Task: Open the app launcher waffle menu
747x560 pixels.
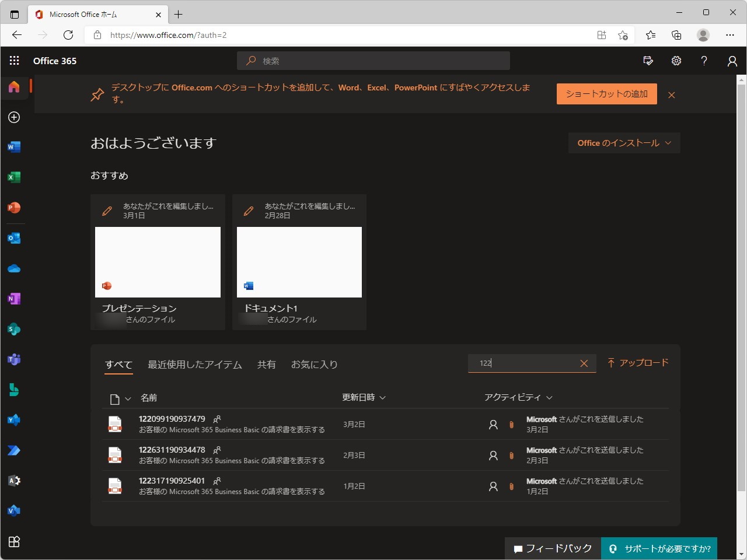Action: point(14,61)
